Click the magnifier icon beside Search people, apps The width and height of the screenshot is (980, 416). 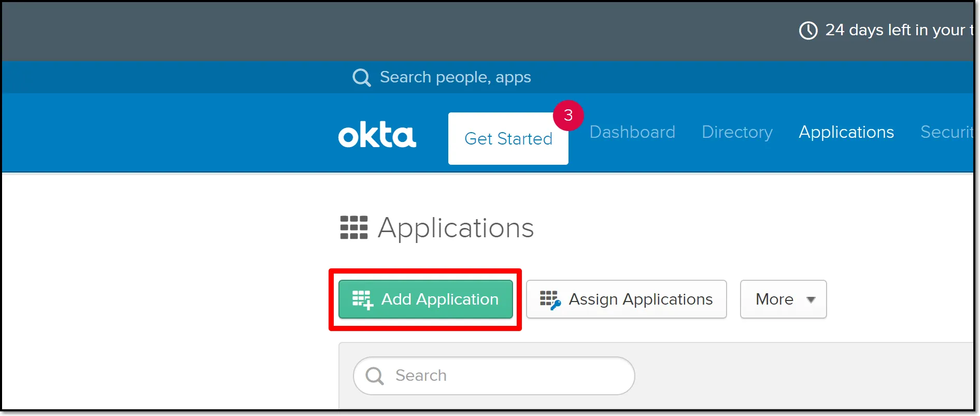pos(361,78)
